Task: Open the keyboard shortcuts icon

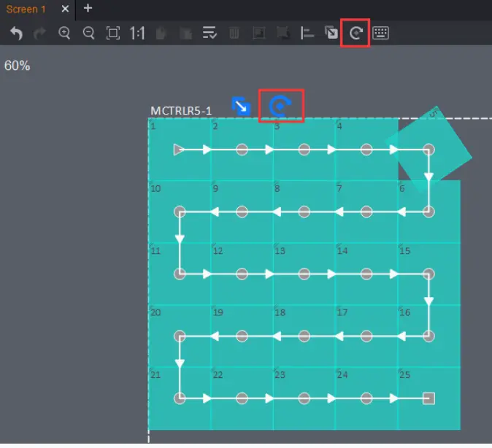Action: click(380, 33)
